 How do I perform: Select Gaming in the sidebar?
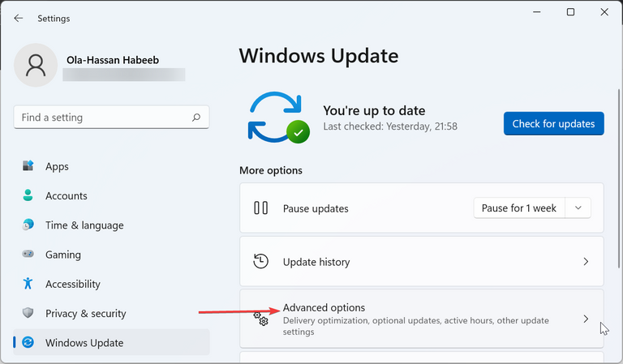pos(111,255)
